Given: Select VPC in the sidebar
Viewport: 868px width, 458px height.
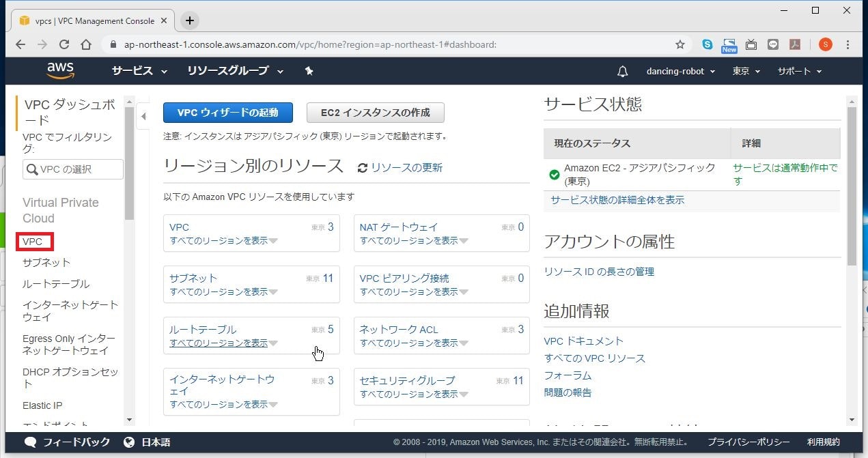Looking at the screenshot, I should [32, 242].
